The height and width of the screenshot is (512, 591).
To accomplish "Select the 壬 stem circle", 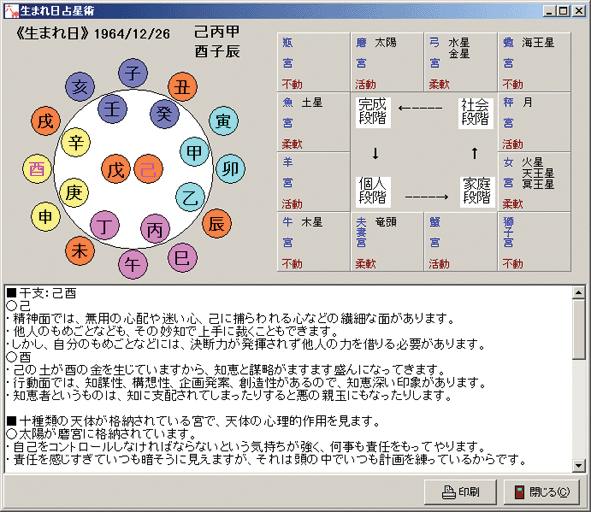I will (x=112, y=109).
